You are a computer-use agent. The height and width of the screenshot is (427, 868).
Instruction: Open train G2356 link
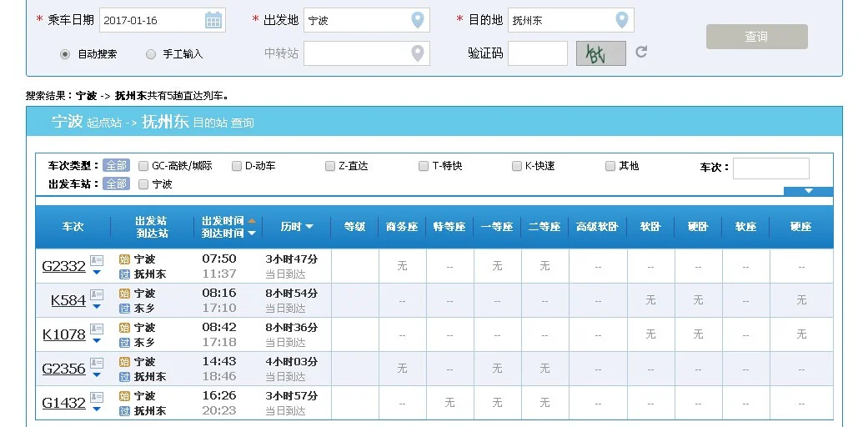[x=63, y=369]
